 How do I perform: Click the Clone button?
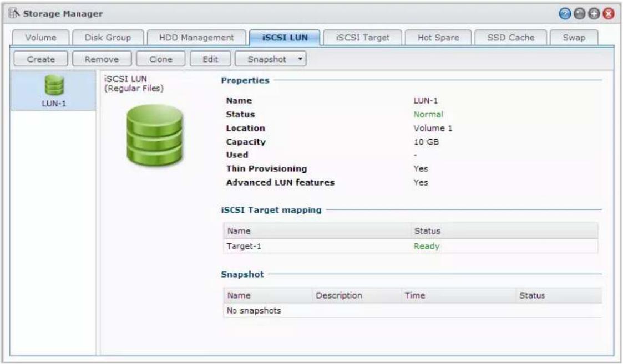pos(160,59)
